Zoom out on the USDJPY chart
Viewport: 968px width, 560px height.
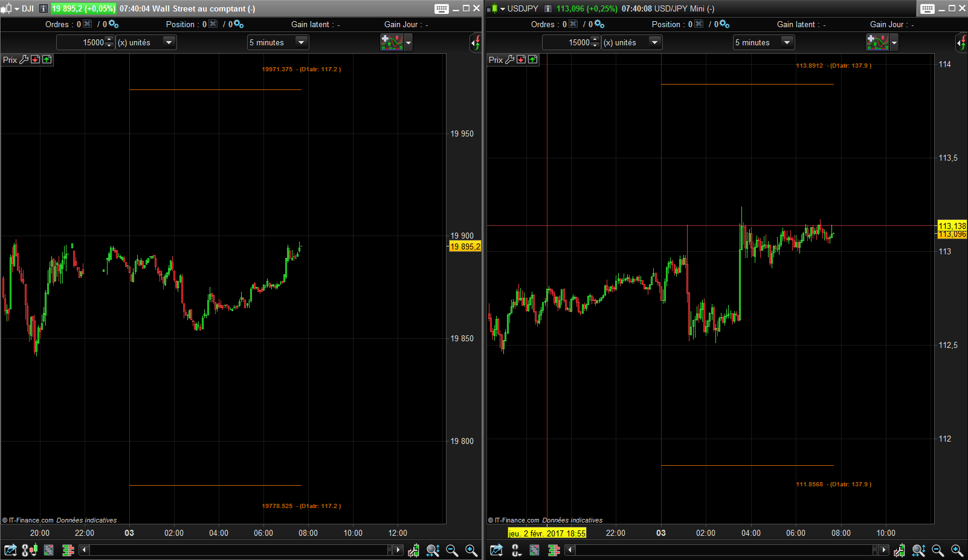pyautogui.click(x=938, y=550)
